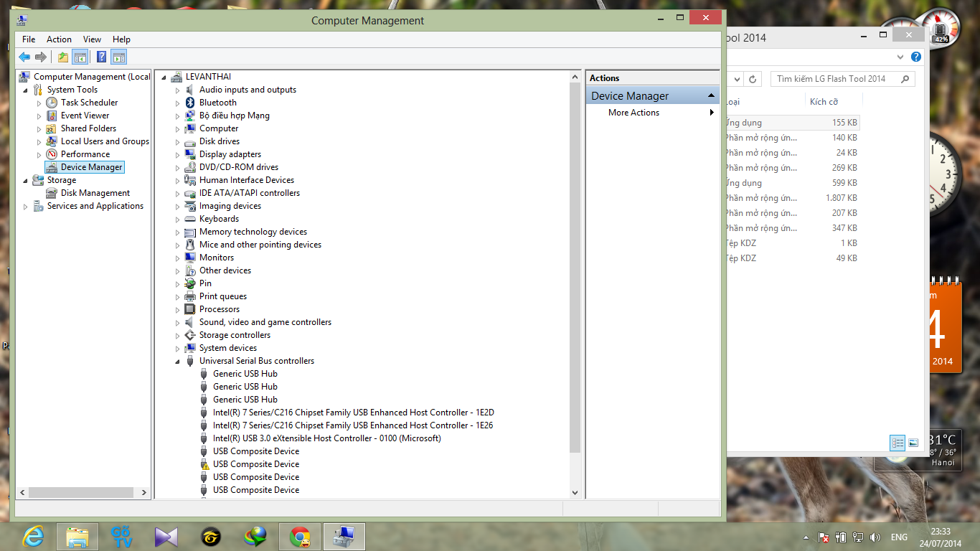Image resolution: width=980 pixels, height=551 pixels.
Task: Open the File menu
Action: tap(29, 39)
